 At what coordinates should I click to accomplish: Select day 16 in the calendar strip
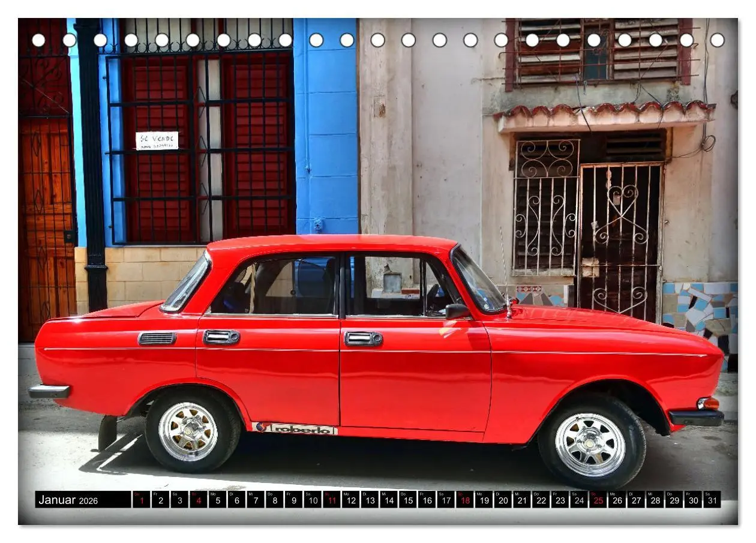pyautogui.click(x=427, y=500)
